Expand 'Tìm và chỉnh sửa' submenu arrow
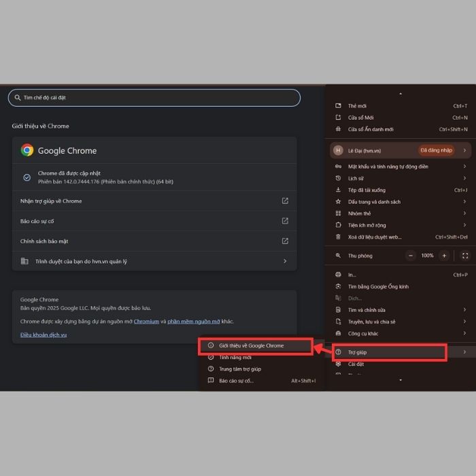The height and width of the screenshot is (476, 476). point(464,309)
